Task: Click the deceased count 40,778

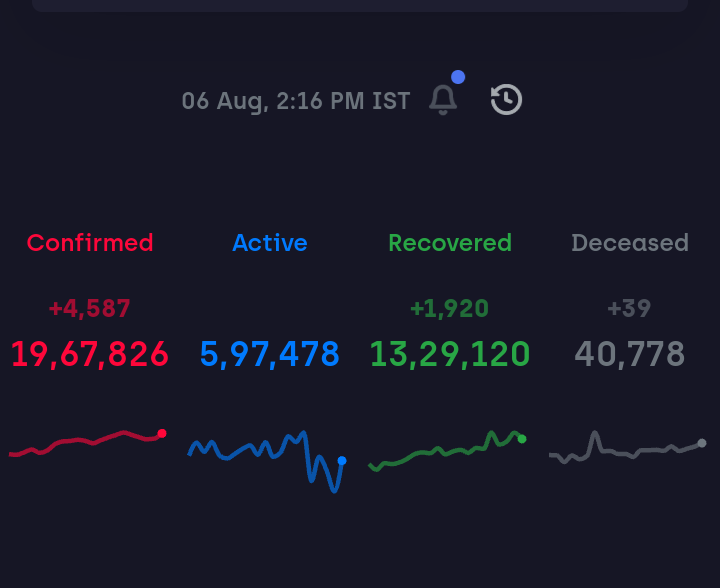Action: (x=630, y=354)
